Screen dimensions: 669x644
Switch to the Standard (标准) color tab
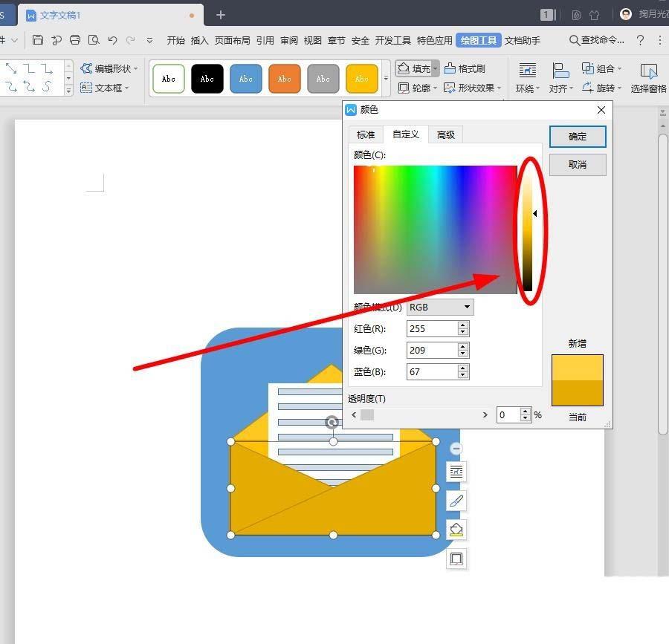coord(366,134)
